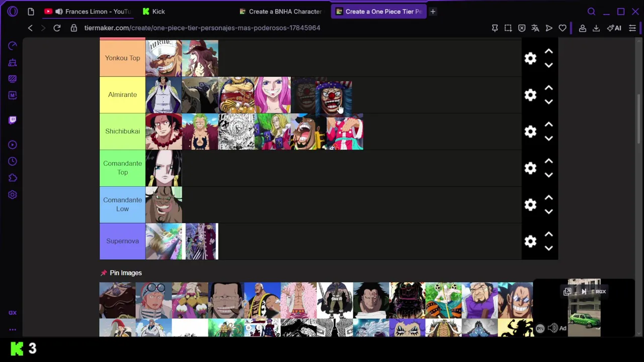644x362 pixels.
Task: Move Comandante Low row down
Action: point(549,212)
